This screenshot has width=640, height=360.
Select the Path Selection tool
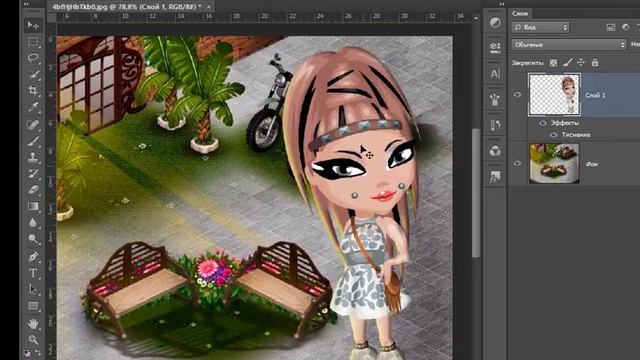click(x=33, y=289)
